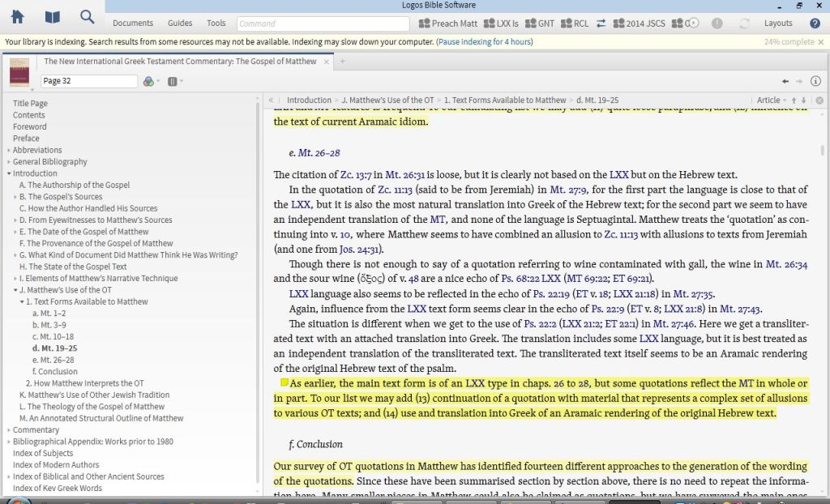Screen dimensions: 830x504
Task: Click "Pause indexing for 4 hours"
Action: coord(485,41)
